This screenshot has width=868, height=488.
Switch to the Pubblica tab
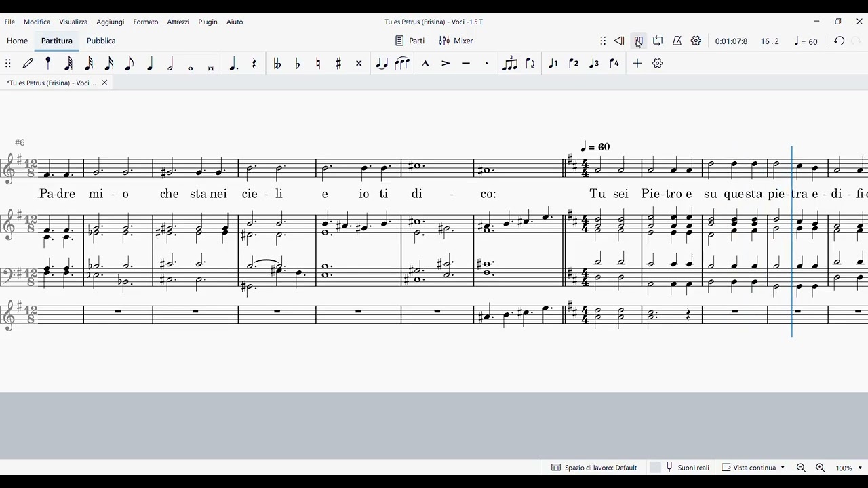tap(101, 41)
